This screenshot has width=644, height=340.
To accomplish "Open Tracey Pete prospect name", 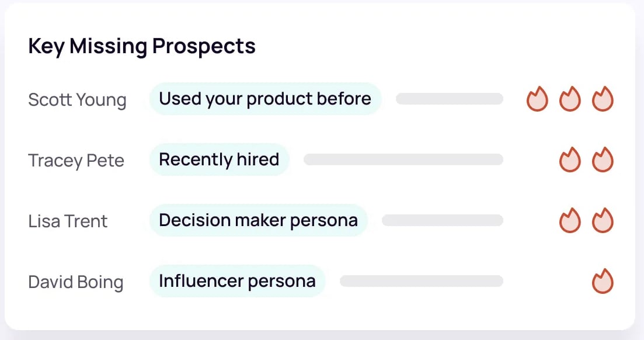I will 76,161.
